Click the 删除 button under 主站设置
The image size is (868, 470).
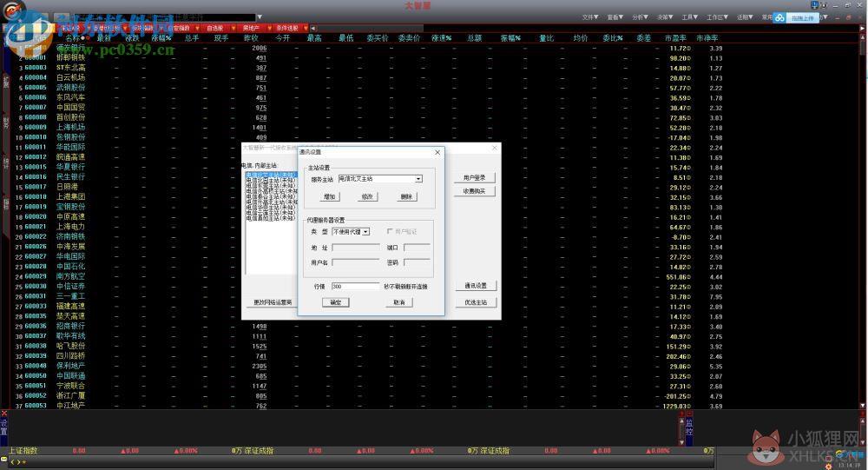point(407,196)
